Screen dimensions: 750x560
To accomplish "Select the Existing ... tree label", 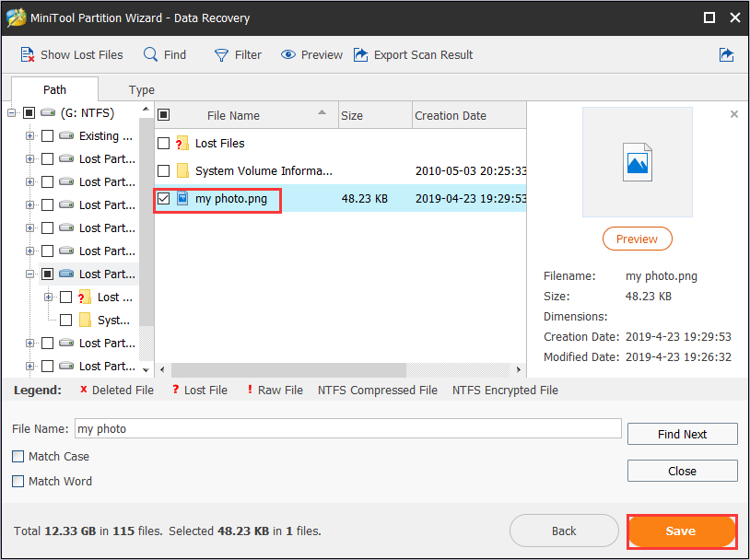I will click(x=106, y=135).
